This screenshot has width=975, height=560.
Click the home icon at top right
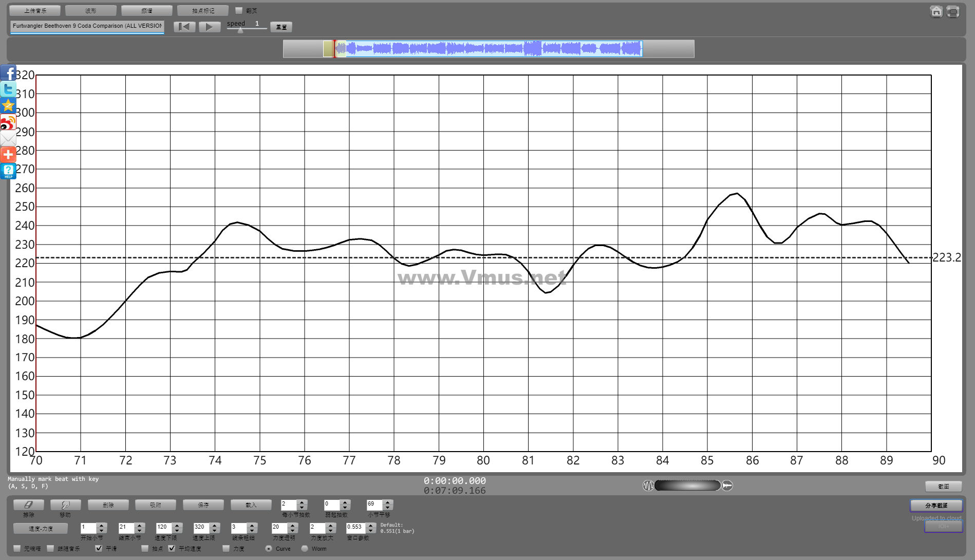point(936,11)
